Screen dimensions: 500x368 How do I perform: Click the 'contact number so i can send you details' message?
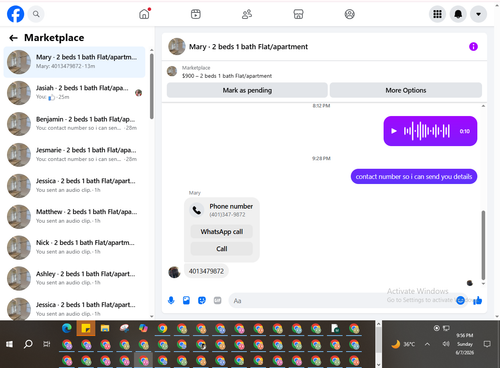(414, 176)
